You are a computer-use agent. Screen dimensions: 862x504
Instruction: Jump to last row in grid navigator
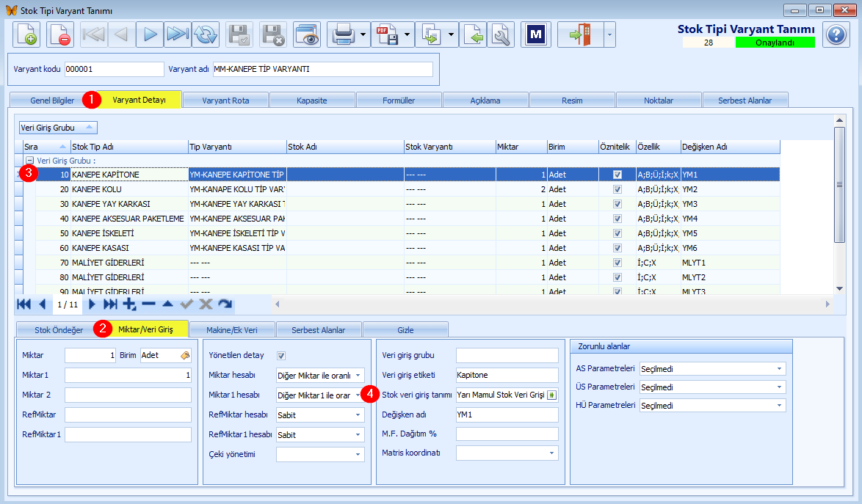pos(110,304)
